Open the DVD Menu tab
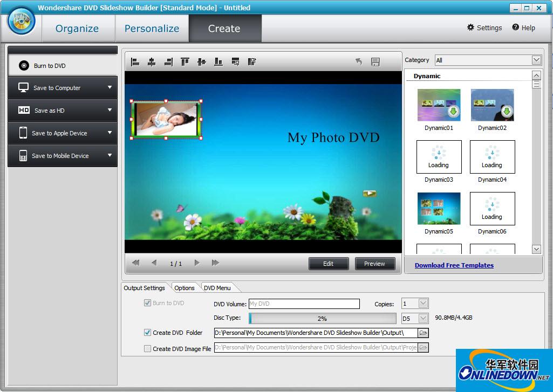 (x=217, y=288)
